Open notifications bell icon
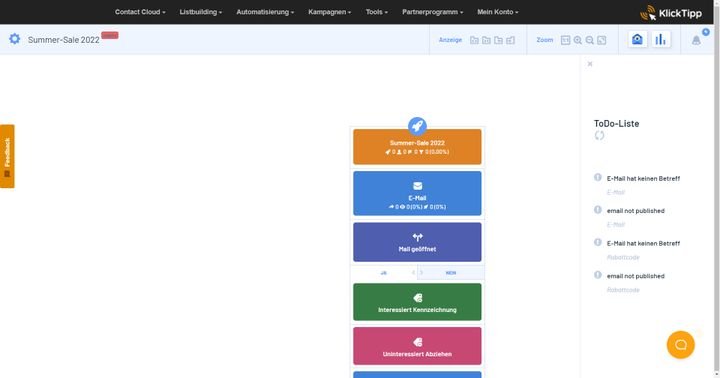The width and height of the screenshot is (720, 378). (x=696, y=40)
